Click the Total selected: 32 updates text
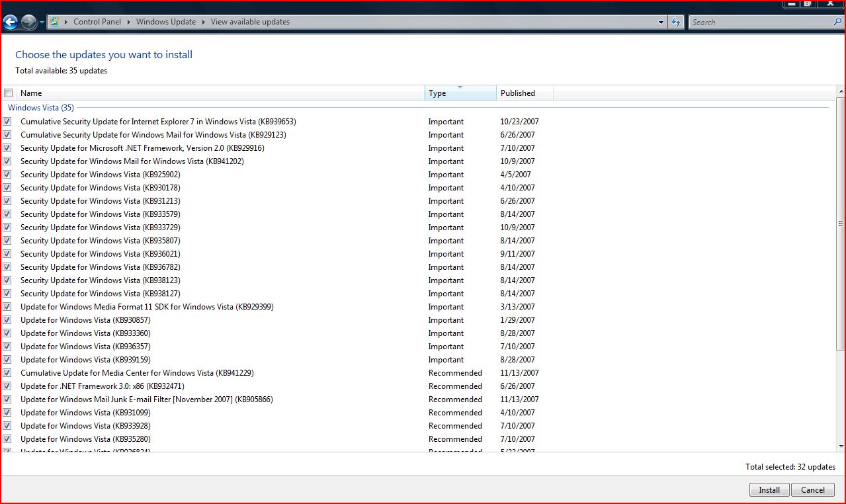 790,467
